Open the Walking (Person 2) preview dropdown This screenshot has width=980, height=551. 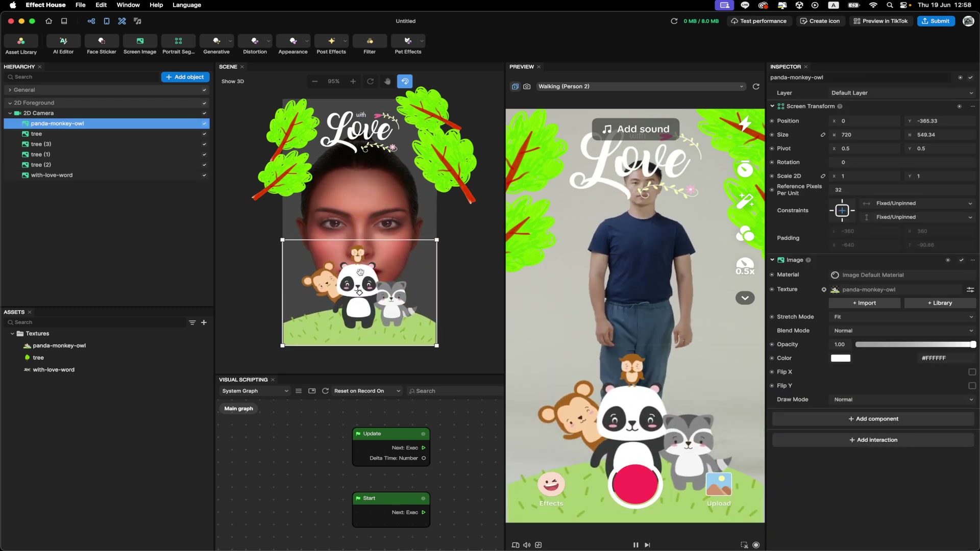641,87
